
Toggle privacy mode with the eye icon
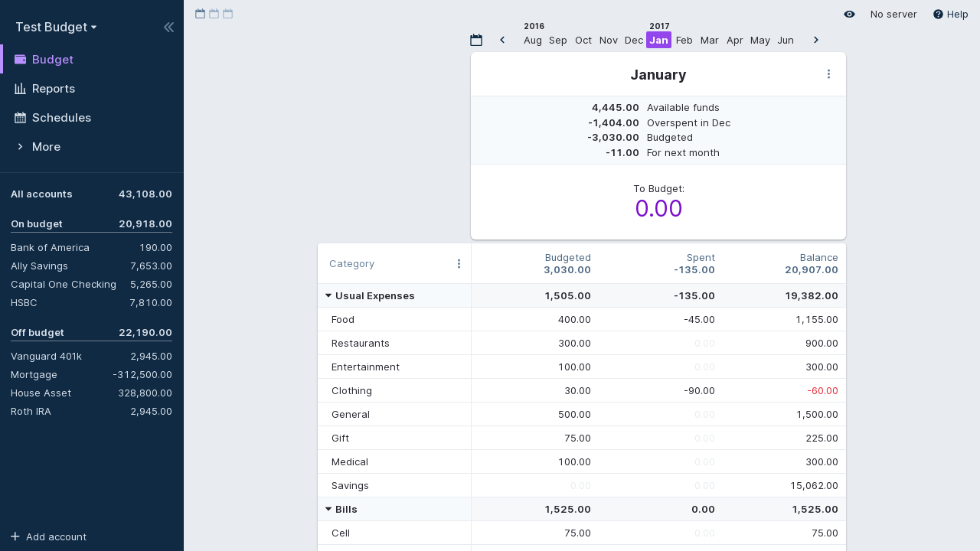[849, 15]
